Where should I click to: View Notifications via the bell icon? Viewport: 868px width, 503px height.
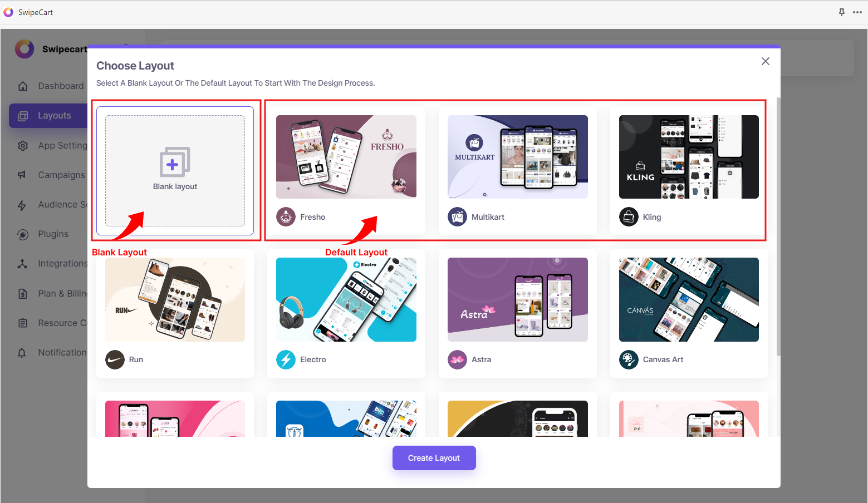pyautogui.click(x=23, y=352)
